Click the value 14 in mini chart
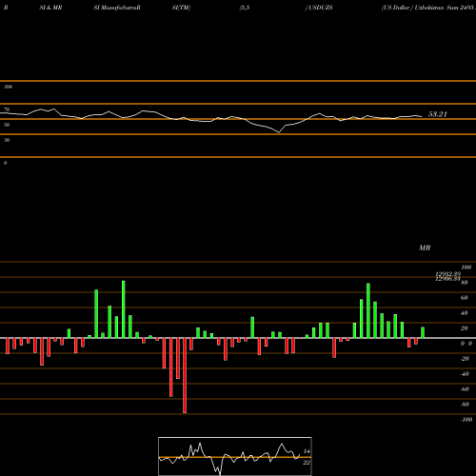 click(x=307, y=451)
